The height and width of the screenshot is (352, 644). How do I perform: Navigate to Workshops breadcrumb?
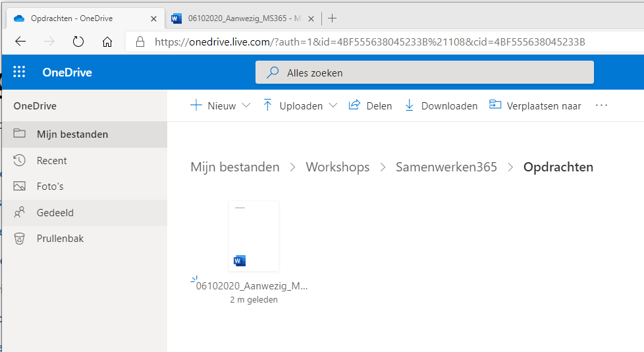[x=338, y=167]
